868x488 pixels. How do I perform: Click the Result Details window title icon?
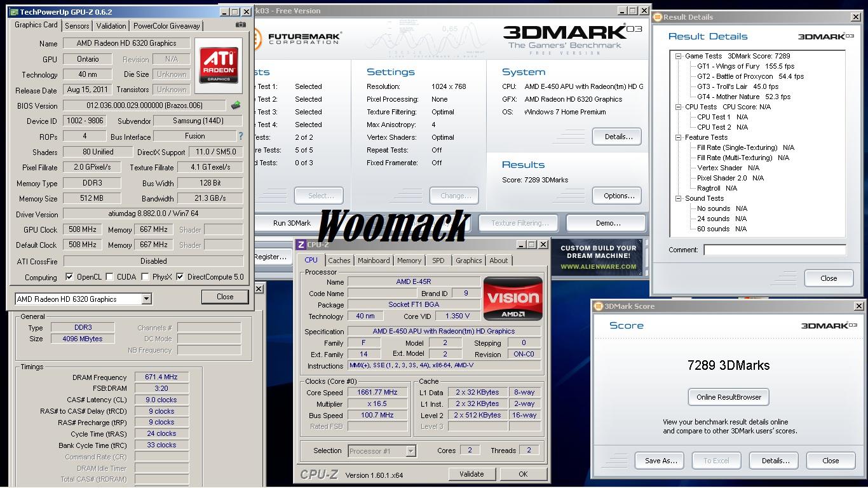pyautogui.click(x=658, y=17)
